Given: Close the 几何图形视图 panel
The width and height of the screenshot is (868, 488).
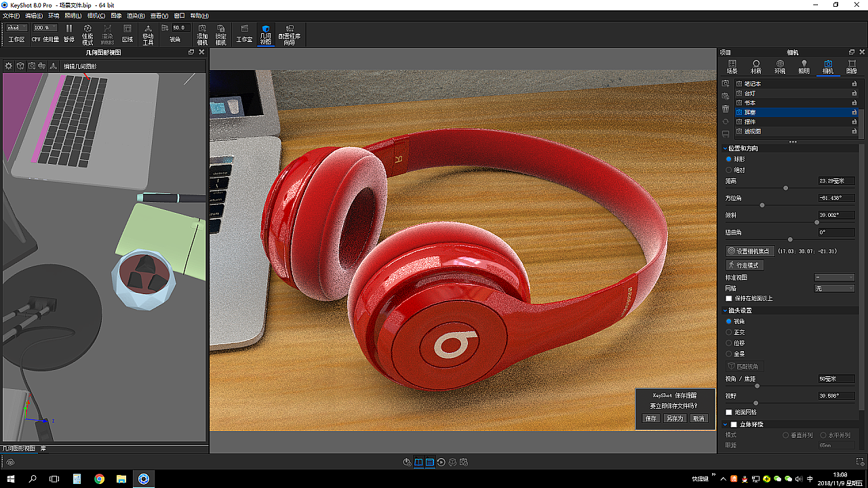Looking at the screenshot, I should coord(201,52).
